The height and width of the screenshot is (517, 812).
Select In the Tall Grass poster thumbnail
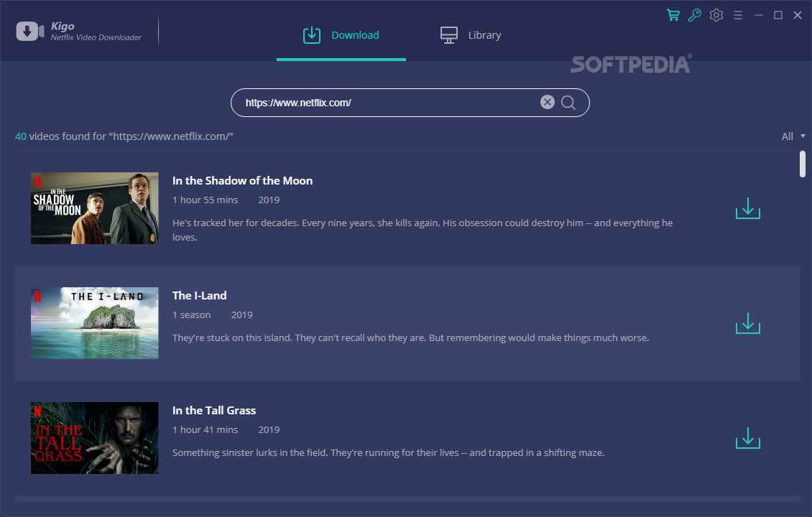pos(94,438)
